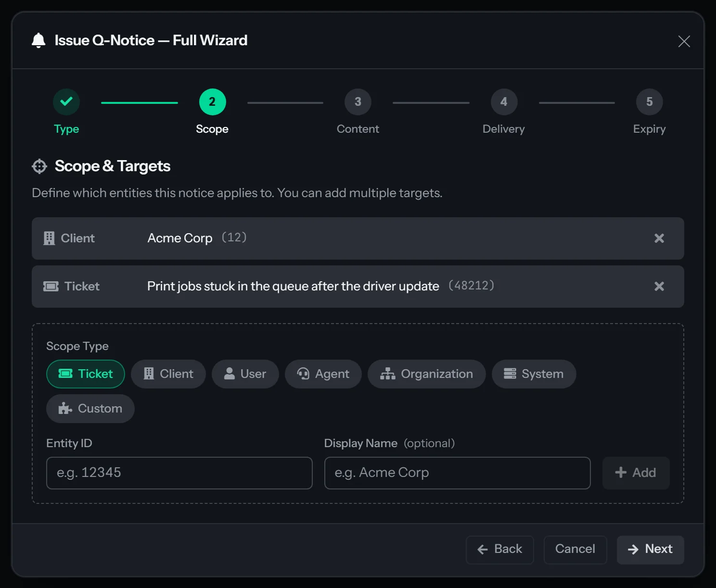Select the Client scope type chip
This screenshot has width=716, height=588.
click(x=168, y=374)
